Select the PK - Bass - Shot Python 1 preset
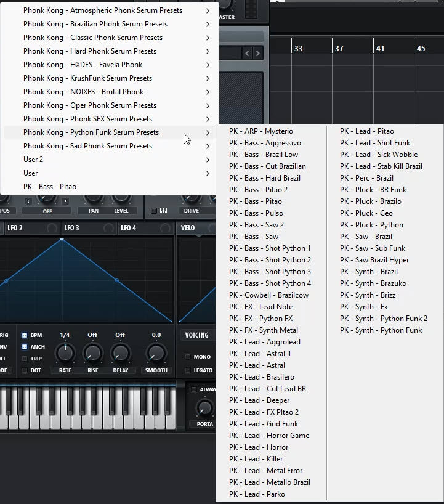Image resolution: width=444 pixels, height=504 pixels. pos(270,248)
